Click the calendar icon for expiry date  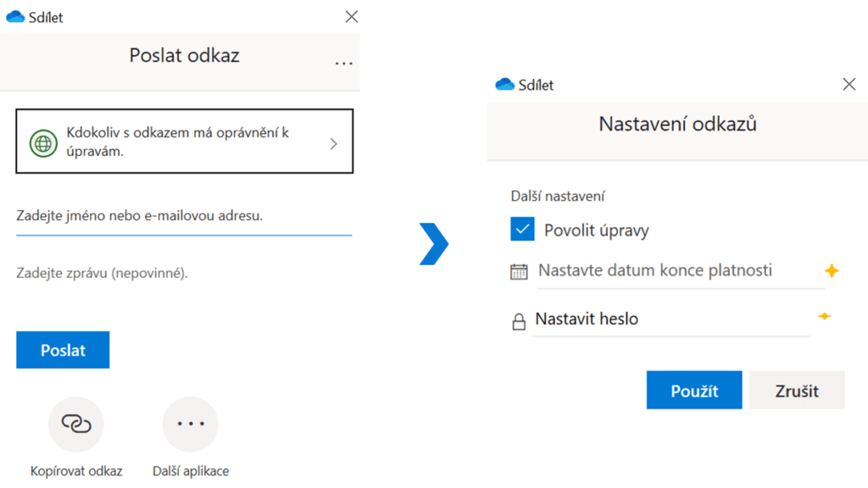pos(519,272)
